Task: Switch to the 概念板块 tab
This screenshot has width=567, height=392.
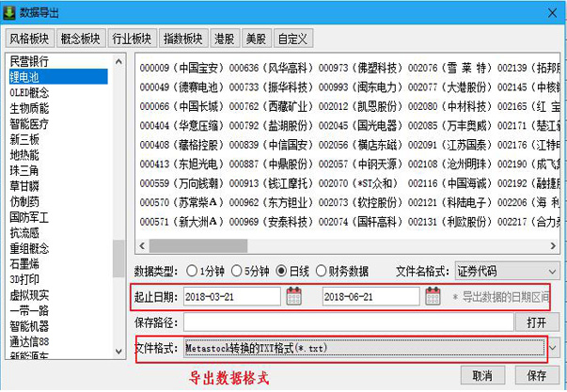Action: pos(80,39)
